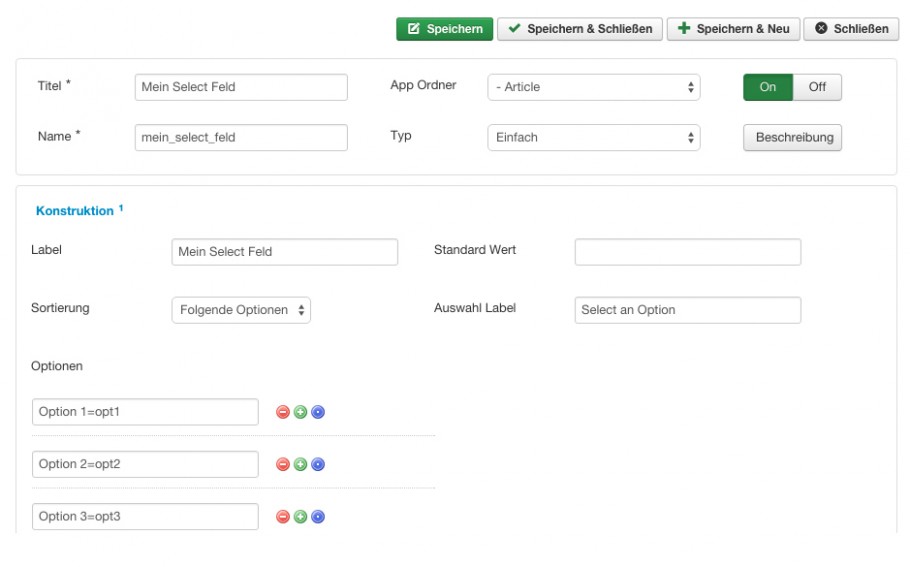This screenshot has width=910, height=567.
Task: Click the empty Standard Wert field
Action: pyautogui.click(x=688, y=252)
